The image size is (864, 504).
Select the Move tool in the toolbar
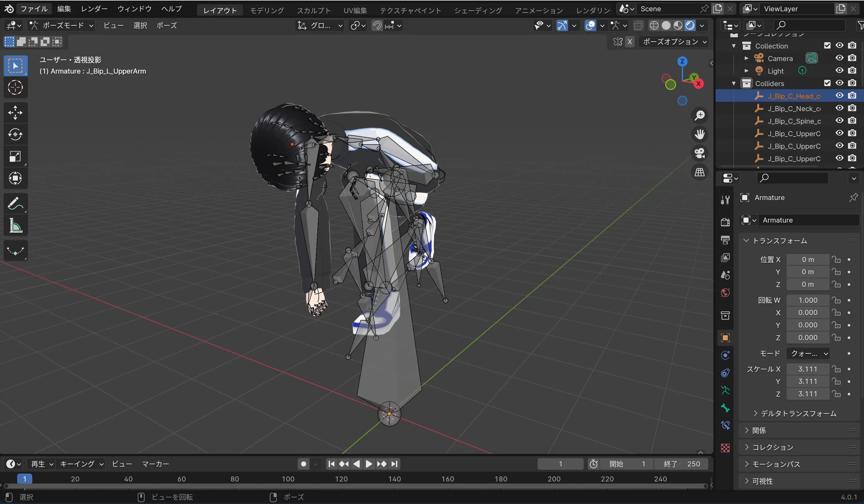pos(15,112)
